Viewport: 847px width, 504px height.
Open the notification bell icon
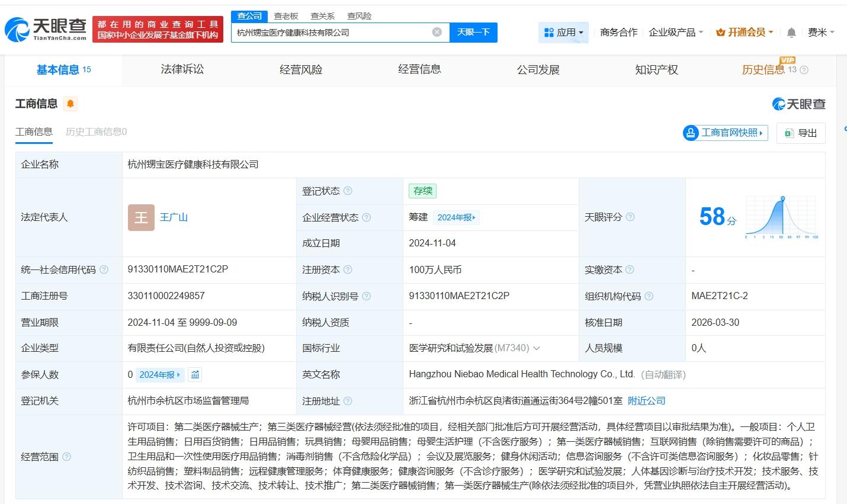[x=791, y=33]
